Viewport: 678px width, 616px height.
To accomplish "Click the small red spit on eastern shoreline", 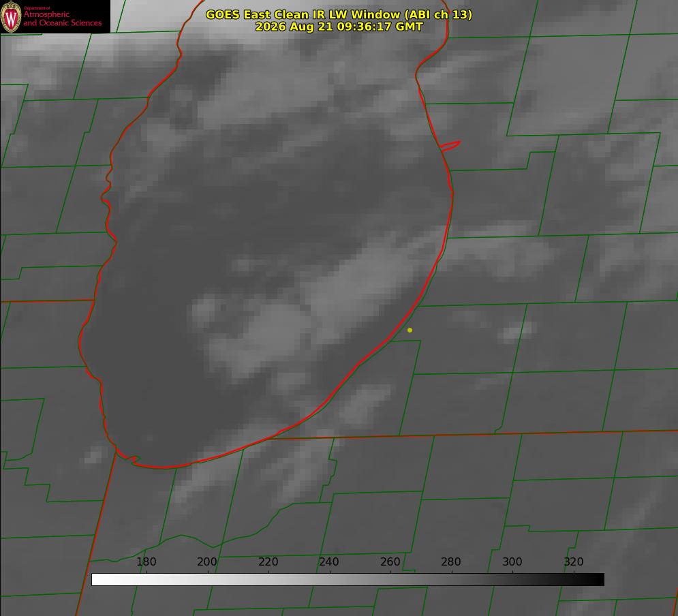I will pyautogui.click(x=450, y=146).
